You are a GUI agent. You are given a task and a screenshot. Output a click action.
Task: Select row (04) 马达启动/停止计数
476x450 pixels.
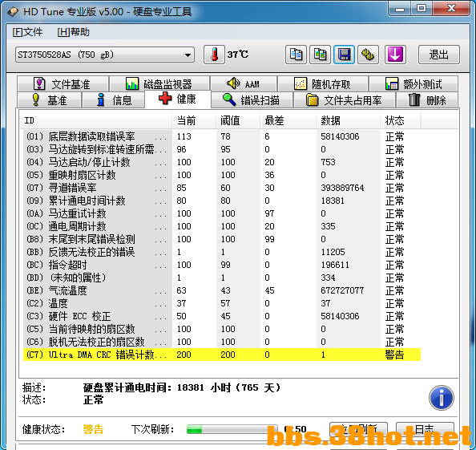[222, 162]
